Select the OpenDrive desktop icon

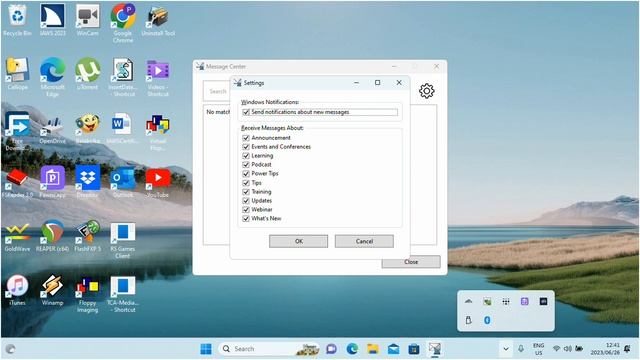53,128
